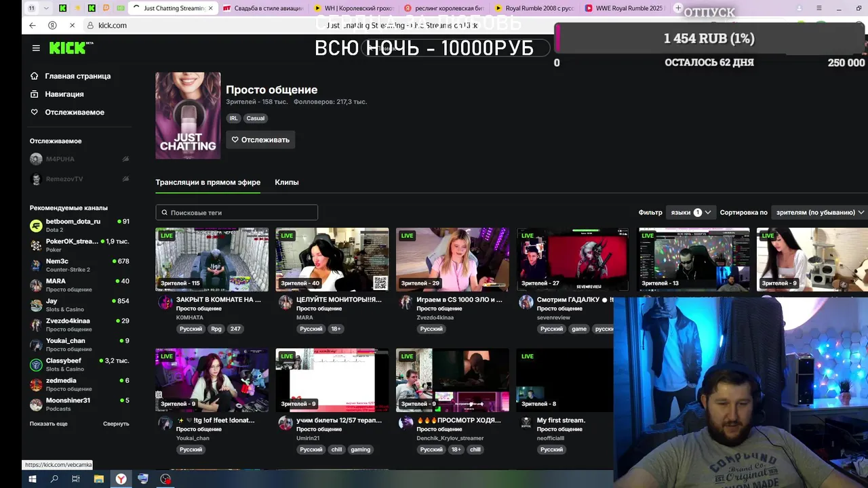Viewport: 868px width, 488px height.
Task: Open the Windows Start menu
Action: 32,479
